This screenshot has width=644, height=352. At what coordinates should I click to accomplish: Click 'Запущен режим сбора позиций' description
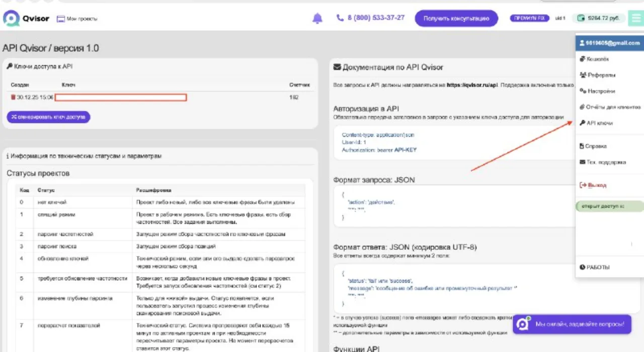[x=176, y=246]
